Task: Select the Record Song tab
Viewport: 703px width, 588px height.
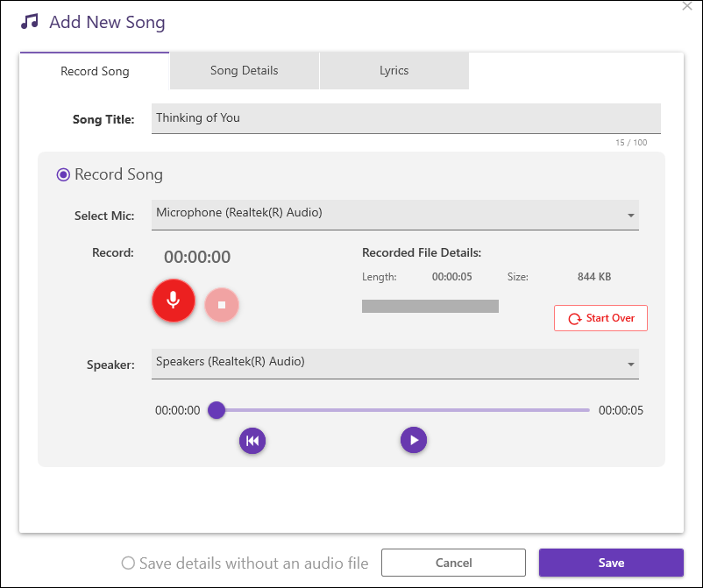Action: pyautogui.click(x=95, y=71)
